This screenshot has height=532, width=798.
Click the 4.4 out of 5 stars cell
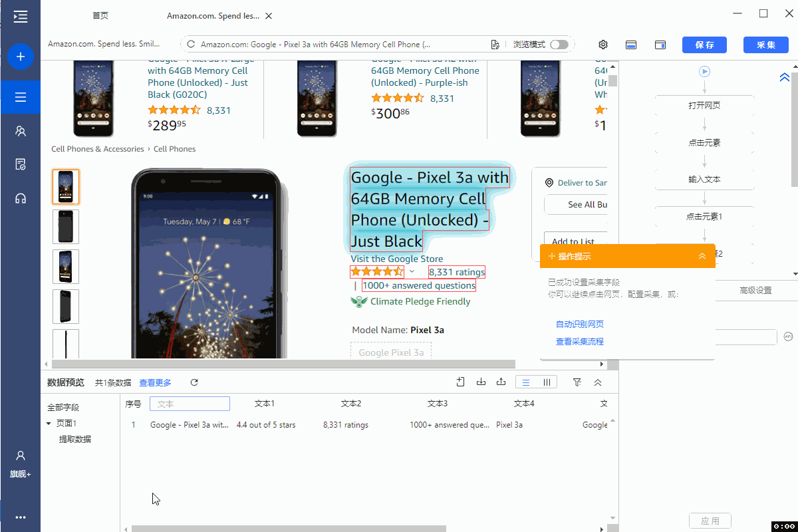coord(266,425)
